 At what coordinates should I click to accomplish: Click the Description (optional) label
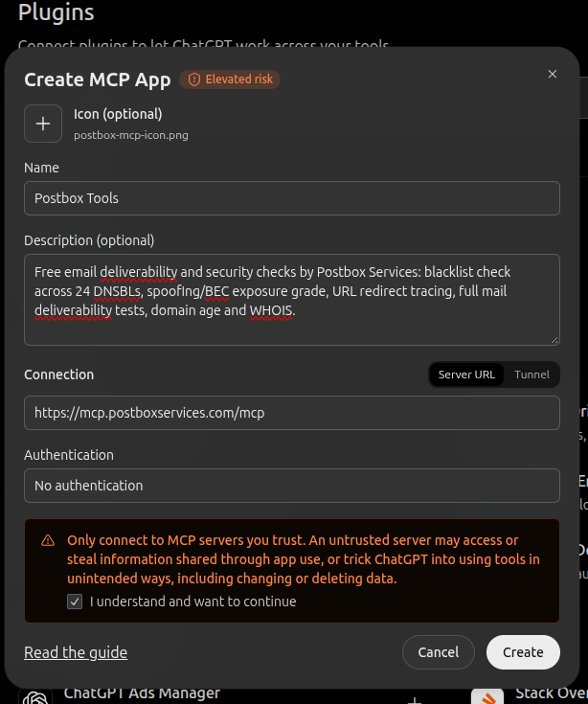[x=89, y=240]
